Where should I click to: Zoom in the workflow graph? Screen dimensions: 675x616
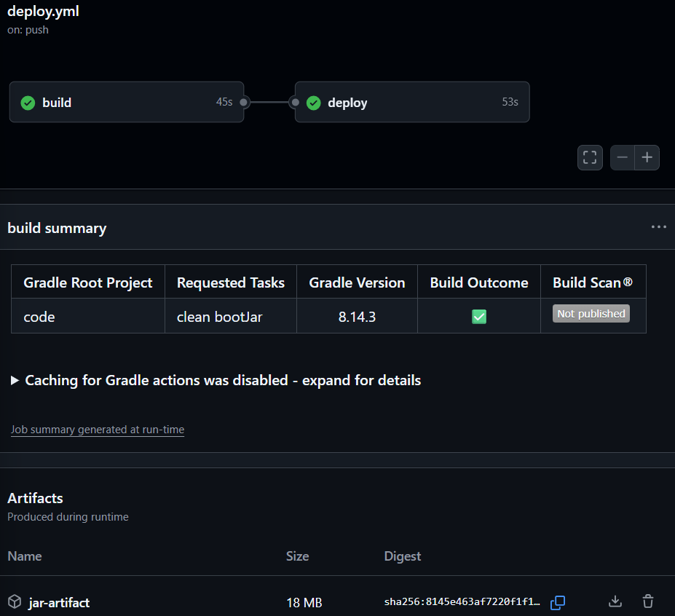647,157
